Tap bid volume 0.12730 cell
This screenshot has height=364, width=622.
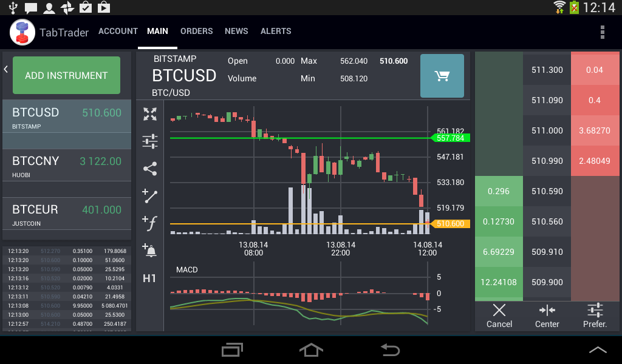coord(499,221)
